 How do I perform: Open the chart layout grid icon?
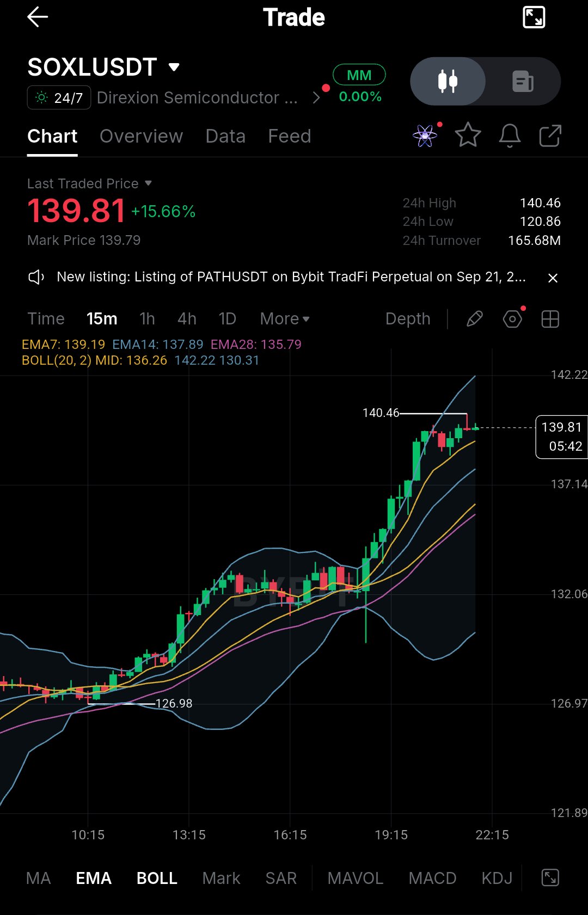pyautogui.click(x=550, y=319)
